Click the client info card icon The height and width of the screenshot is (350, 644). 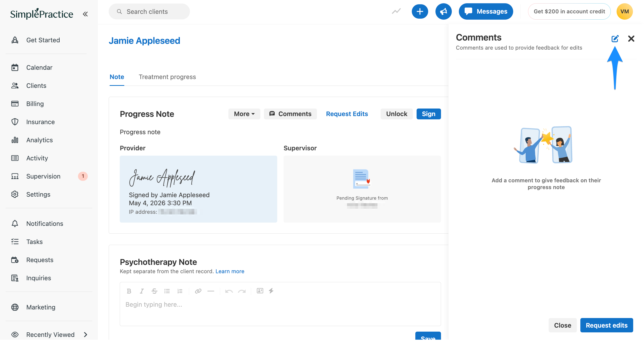(260, 291)
